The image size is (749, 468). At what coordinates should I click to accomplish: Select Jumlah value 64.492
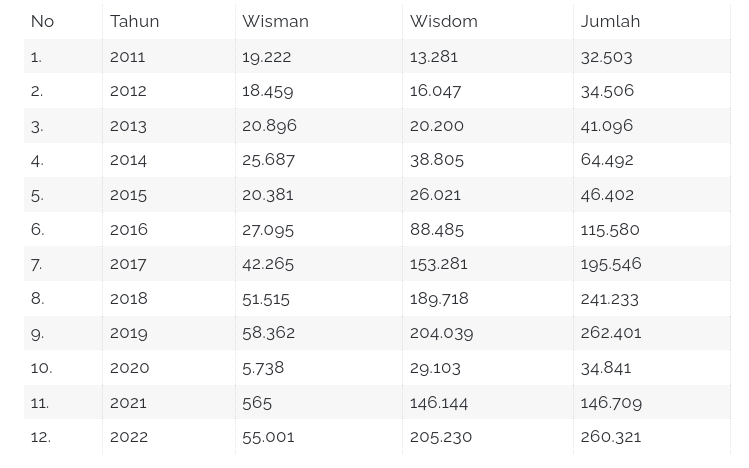pos(607,160)
